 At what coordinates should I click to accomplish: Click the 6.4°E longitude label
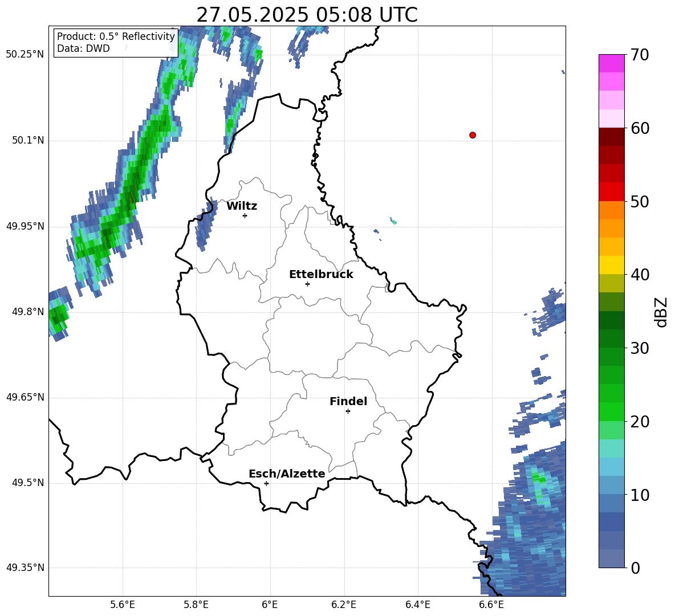click(417, 605)
